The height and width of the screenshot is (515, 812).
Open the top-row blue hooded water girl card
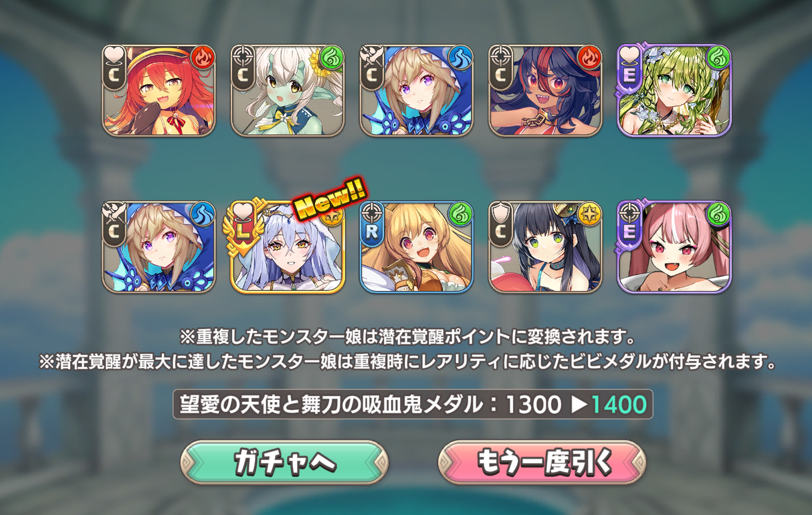tap(417, 90)
